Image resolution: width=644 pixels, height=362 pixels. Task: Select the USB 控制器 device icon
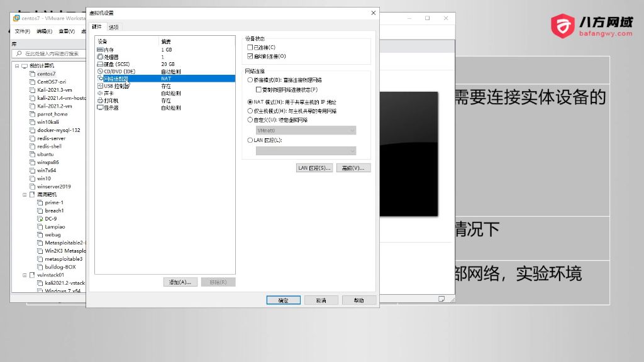pyautogui.click(x=100, y=85)
